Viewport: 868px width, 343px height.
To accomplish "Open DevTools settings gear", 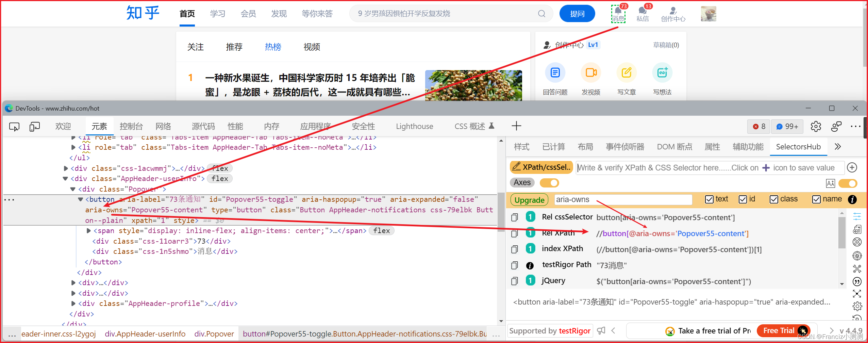I will pyautogui.click(x=816, y=126).
